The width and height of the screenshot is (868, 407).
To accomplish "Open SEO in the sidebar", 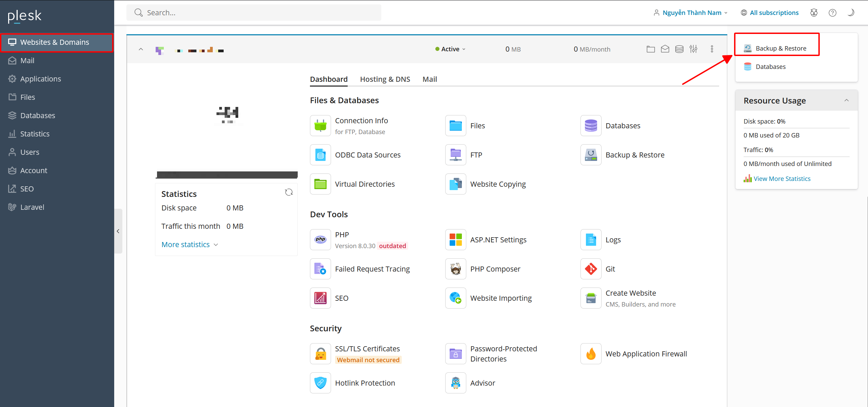I will tap(57, 189).
